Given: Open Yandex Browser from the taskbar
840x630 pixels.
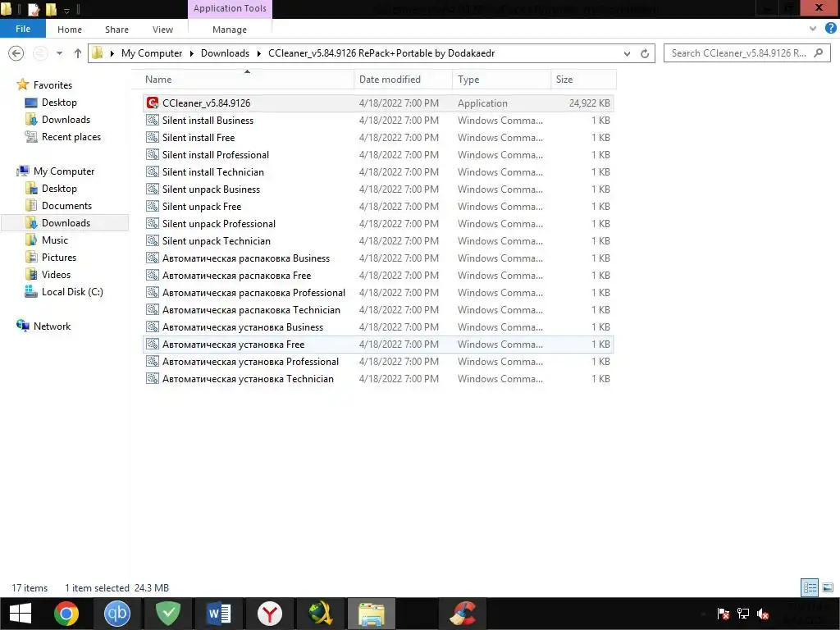Looking at the screenshot, I should click(269, 614).
